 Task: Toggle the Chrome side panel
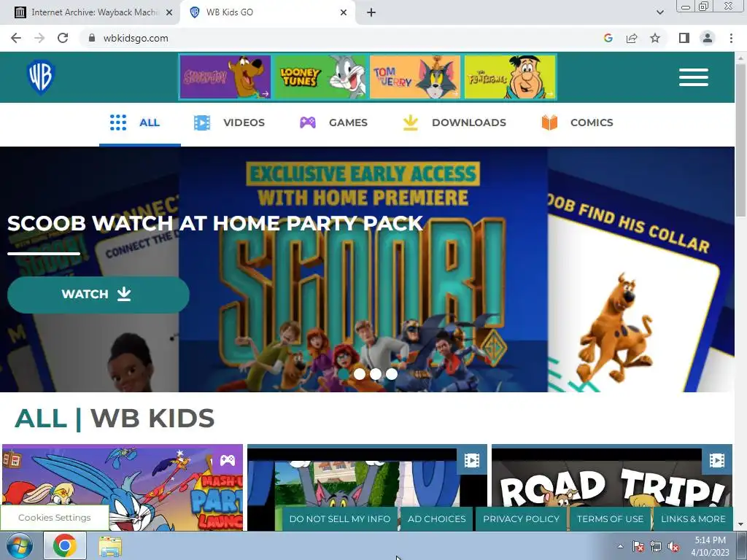(x=684, y=38)
